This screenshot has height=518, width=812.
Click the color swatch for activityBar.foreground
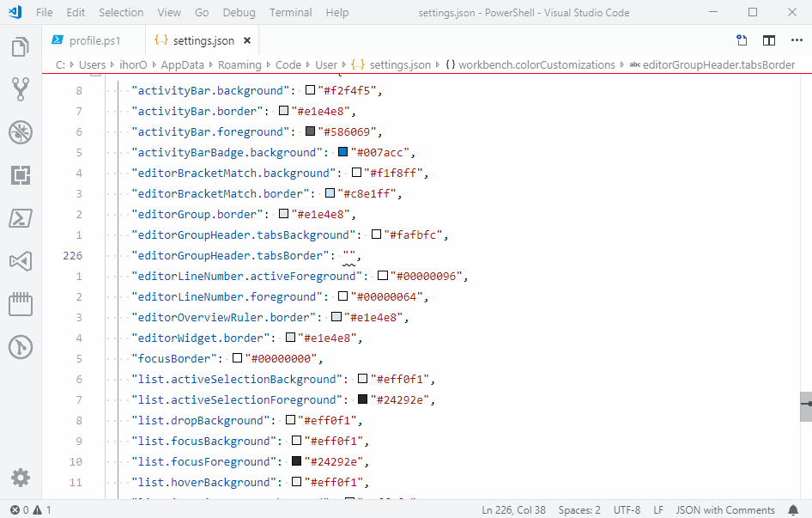[x=310, y=131]
